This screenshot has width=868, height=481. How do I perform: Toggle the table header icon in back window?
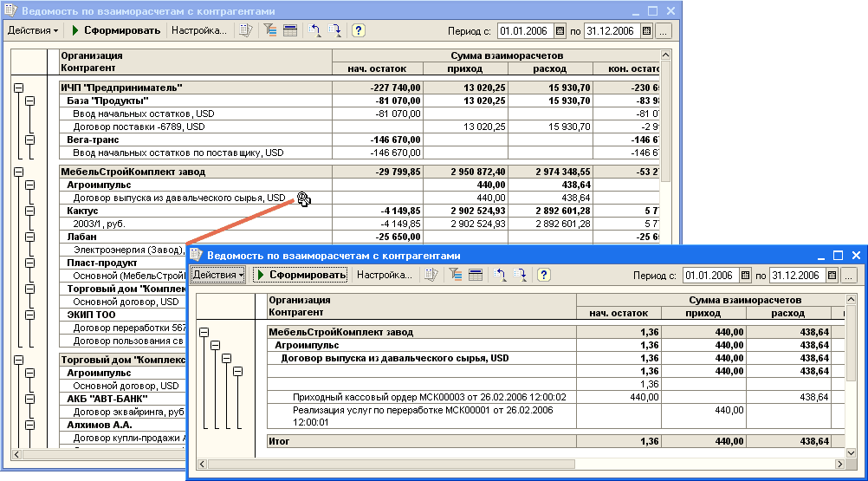pyautogui.click(x=290, y=30)
